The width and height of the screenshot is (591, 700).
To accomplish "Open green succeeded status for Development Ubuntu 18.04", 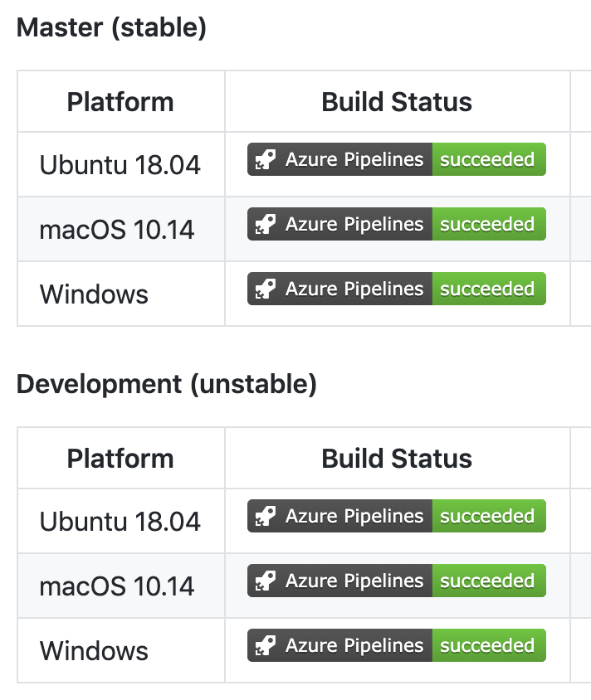I will 488,517.
